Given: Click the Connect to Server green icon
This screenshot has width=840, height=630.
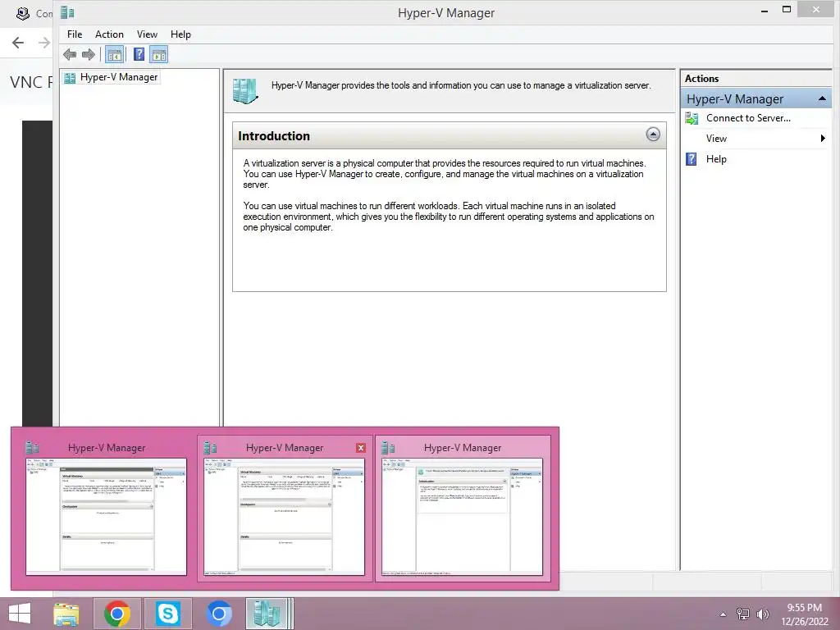Looking at the screenshot, I should (x=692, y=118).
